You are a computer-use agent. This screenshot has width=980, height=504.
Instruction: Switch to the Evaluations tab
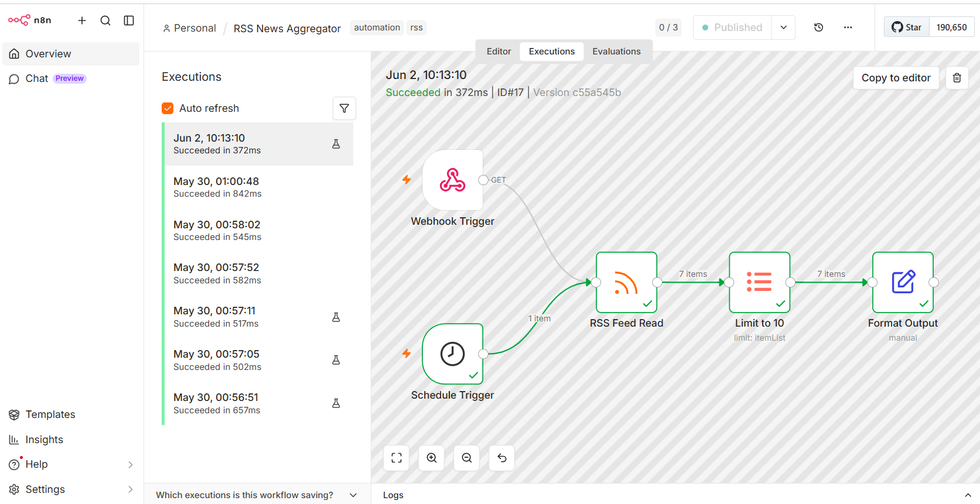coord(616,52)
